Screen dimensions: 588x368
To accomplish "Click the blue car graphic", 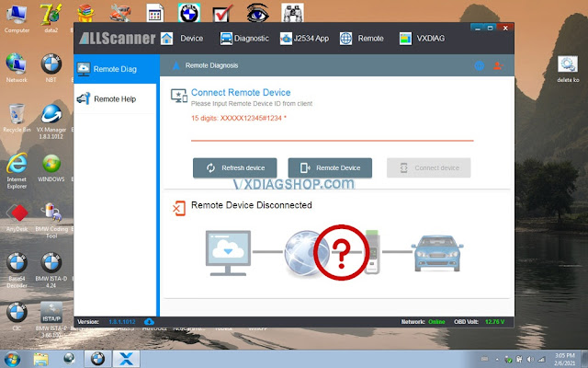I will [437, 253].
